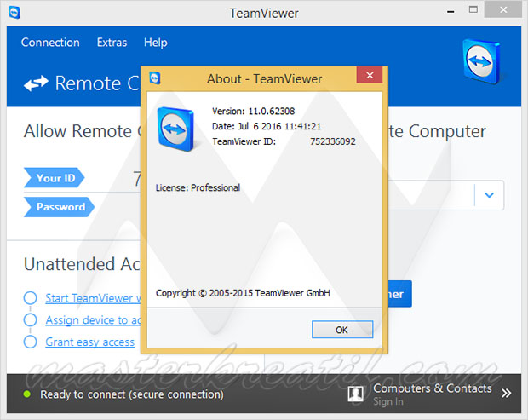Screen dimensions: 528x420
Task: Click the Copyright 2005-2015 TeamViewer GmbH text
Action: (243, 293)
